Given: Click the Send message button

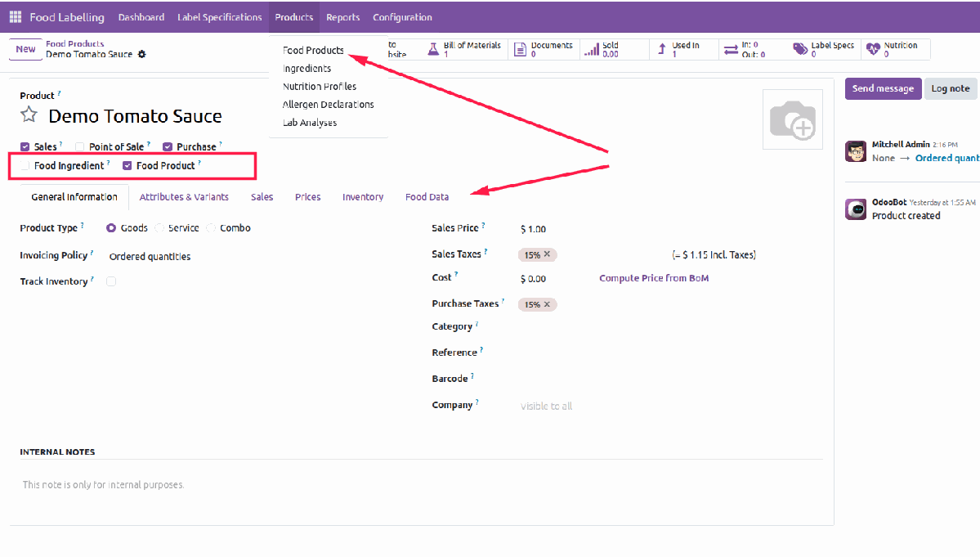Looking at the screenshot, I should click(x=883, y=89).
